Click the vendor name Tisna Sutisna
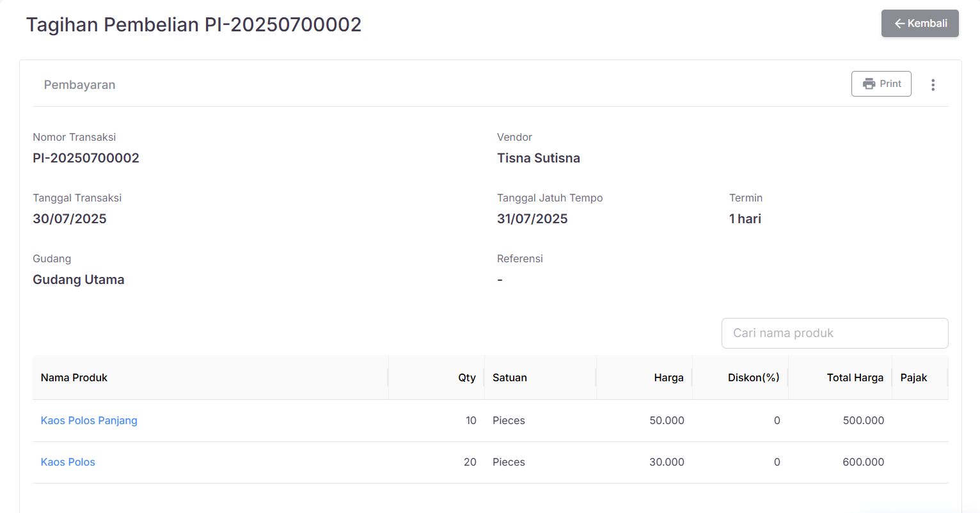The image size is (980, 513). pos(539,158)
